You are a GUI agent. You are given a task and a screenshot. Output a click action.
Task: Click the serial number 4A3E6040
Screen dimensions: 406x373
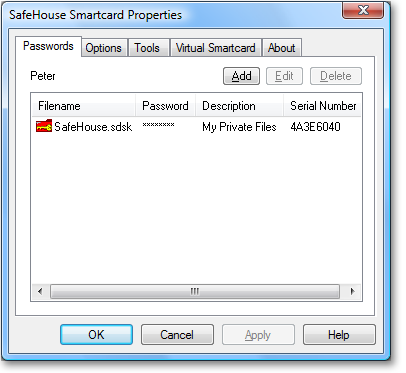coord(315,127)
